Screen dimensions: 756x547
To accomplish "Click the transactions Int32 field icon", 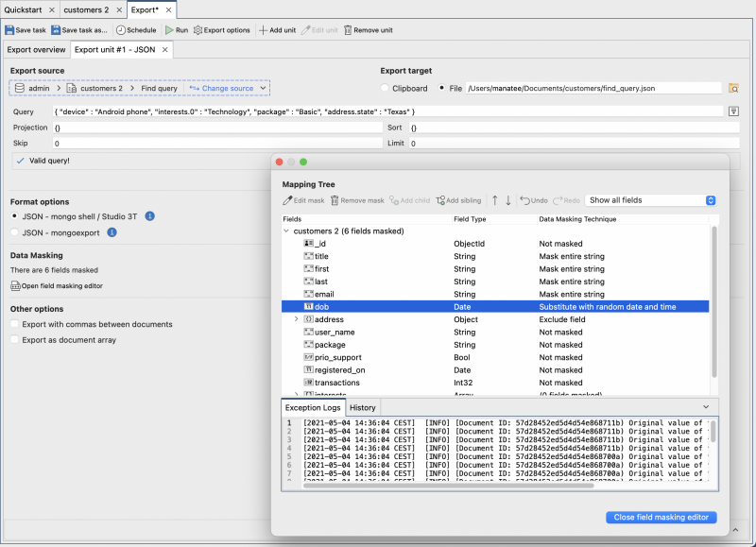I will (x=309, y=383).
